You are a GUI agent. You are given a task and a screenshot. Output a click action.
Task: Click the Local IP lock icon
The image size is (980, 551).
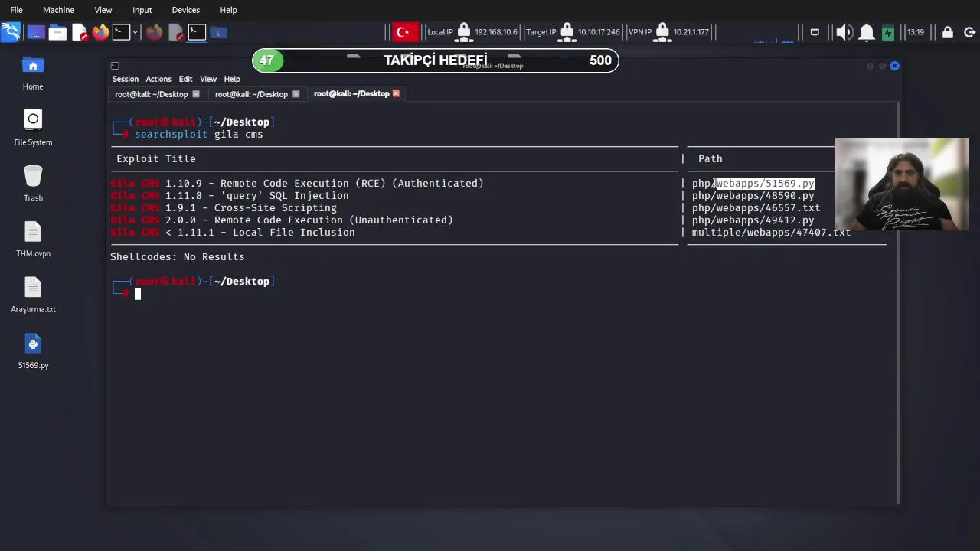coord(464,32)
